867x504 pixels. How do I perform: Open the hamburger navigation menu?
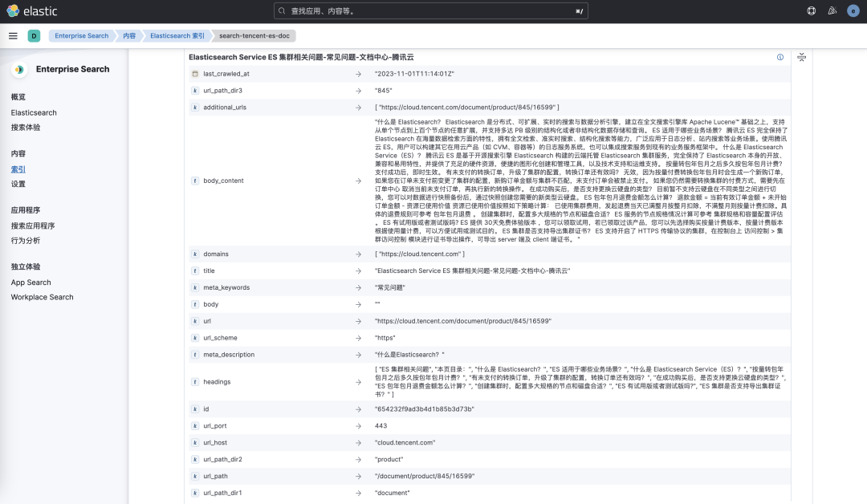[x=14, y=36]
